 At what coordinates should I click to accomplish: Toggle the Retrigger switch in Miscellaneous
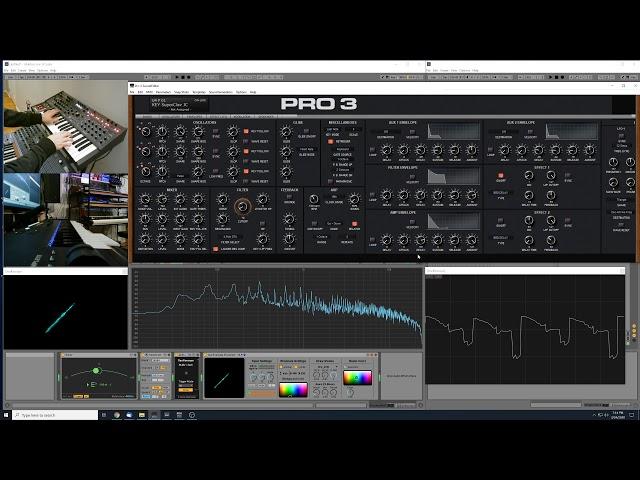[x=331, y=142]
